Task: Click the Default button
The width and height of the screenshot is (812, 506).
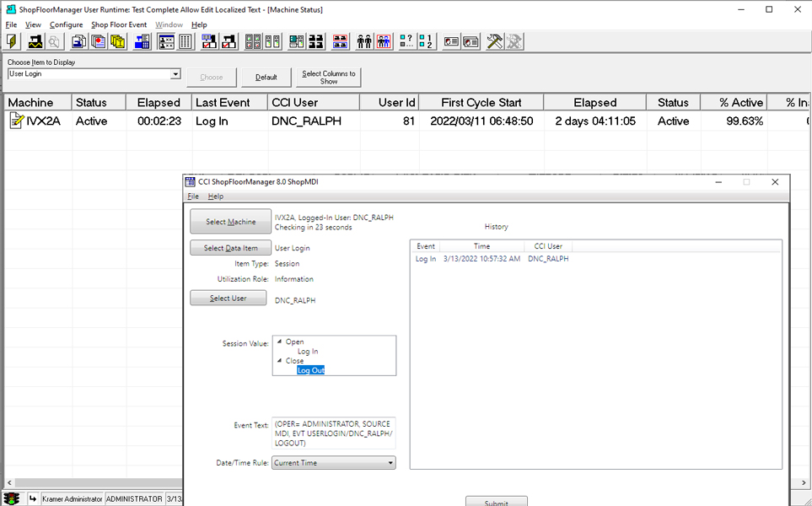Action: tap(266, 78)
